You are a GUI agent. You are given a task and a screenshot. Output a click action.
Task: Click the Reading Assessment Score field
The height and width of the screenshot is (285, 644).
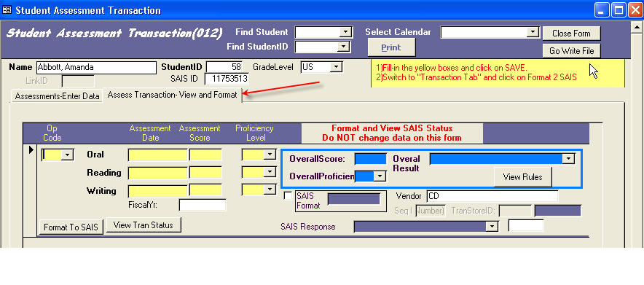pyautogui.click(x=205, y=173)
